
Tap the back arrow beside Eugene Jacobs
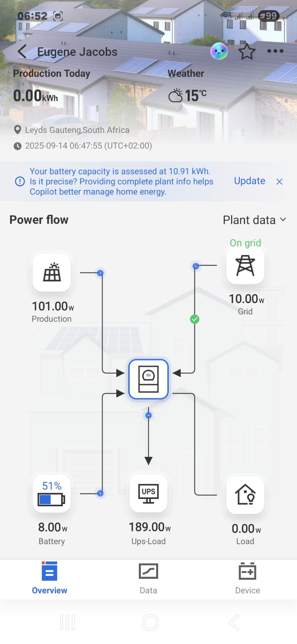point(22,52)
